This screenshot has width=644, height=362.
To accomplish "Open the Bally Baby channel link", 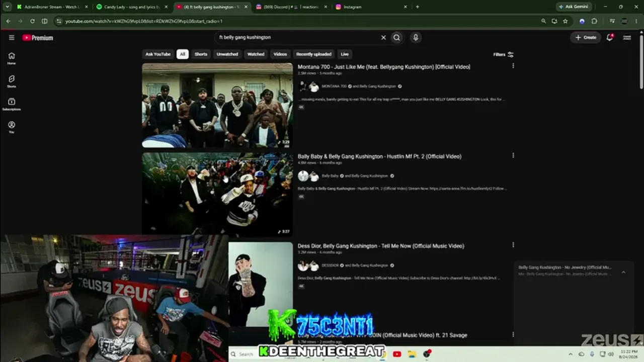I will click(330, 176).
